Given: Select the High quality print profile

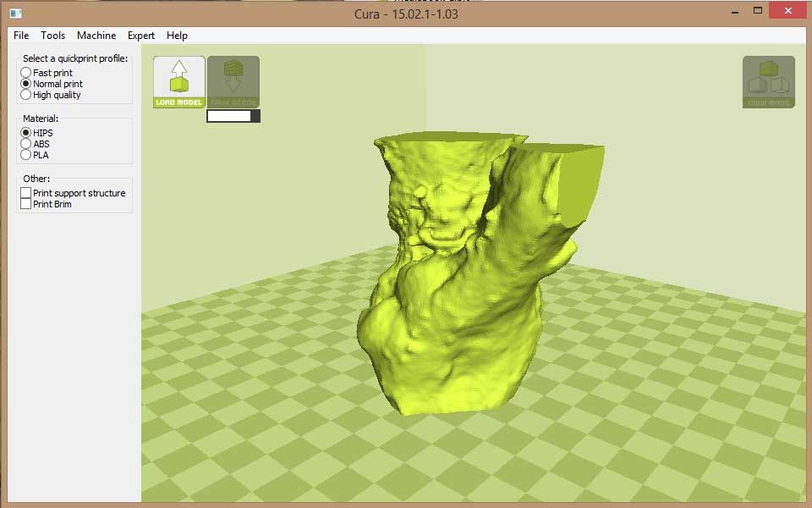Looking at the screenshot, I should click(26, 94).
